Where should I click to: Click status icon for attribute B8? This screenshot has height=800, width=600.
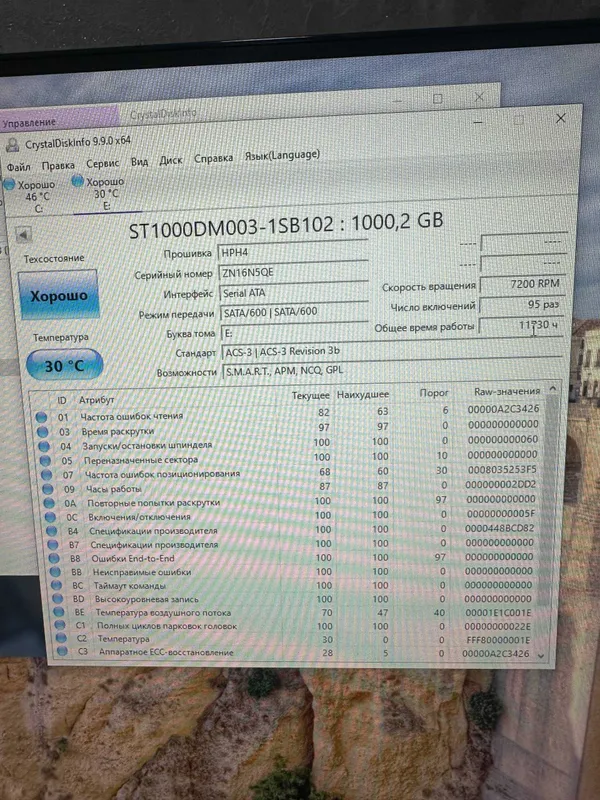click(x=55, y=559)
